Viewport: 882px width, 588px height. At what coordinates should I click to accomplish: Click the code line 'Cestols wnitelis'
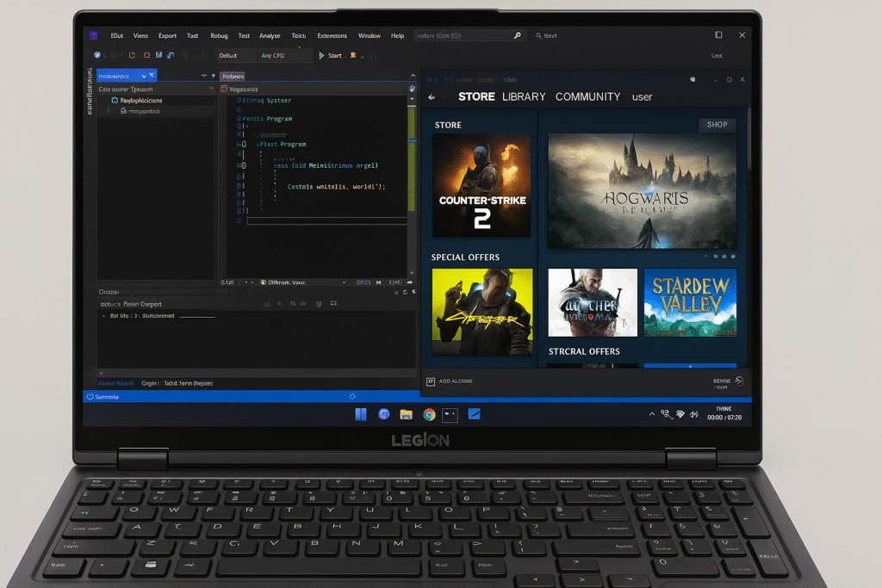click(x=337, y=187)
